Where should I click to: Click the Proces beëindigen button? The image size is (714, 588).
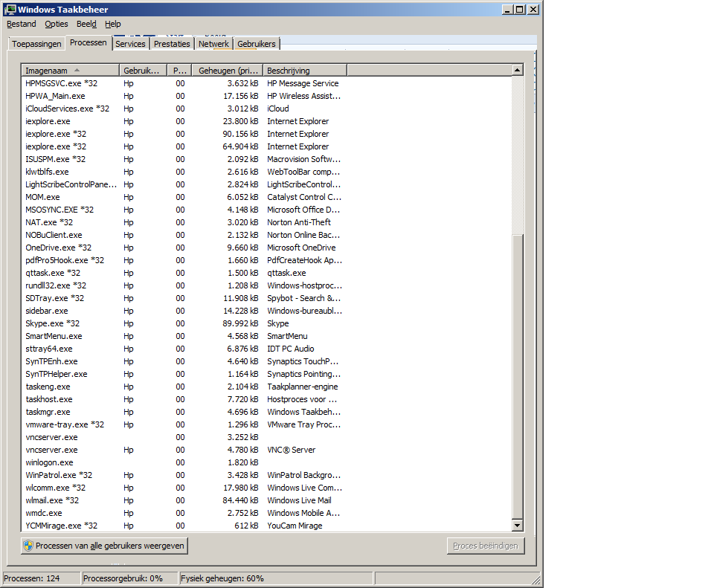tap(486, 546)
